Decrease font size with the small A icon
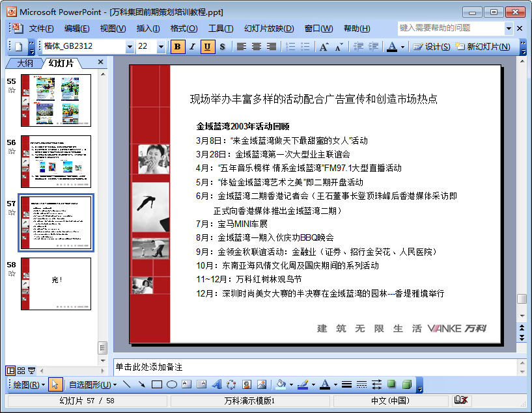This screenshot has width=532, height=413. click(x=339, y=46)
